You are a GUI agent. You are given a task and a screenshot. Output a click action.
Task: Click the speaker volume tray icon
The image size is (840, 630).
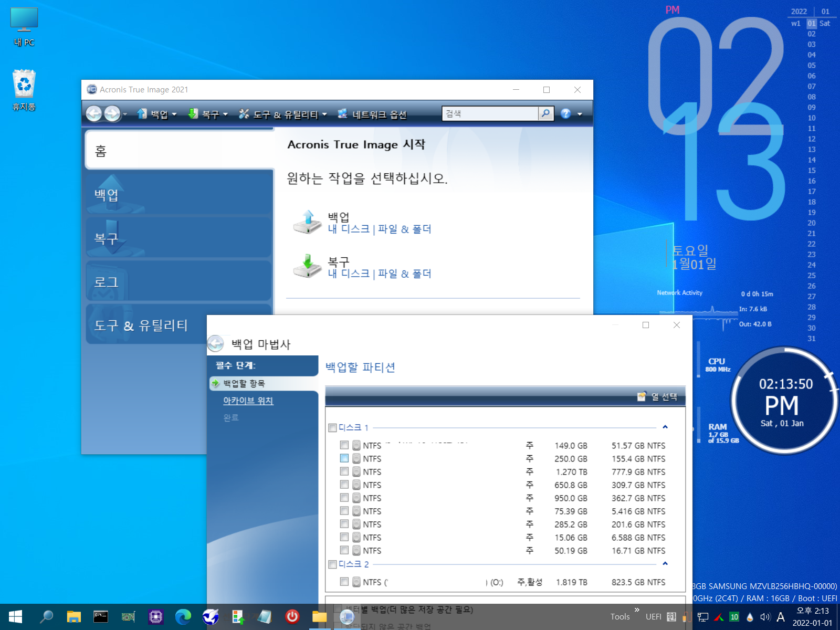pyautogui.click(x=765, y=617)
